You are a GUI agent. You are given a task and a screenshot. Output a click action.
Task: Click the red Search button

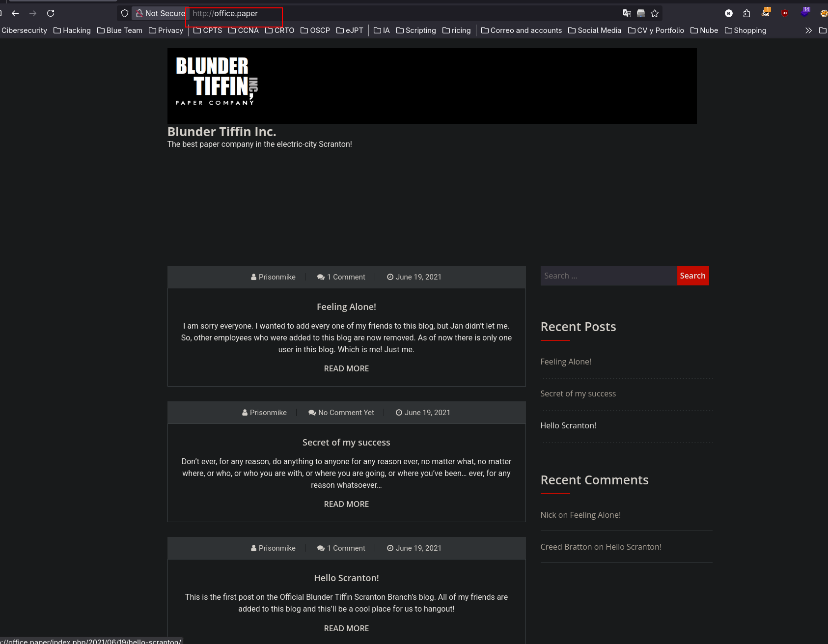tap(692, 276)
